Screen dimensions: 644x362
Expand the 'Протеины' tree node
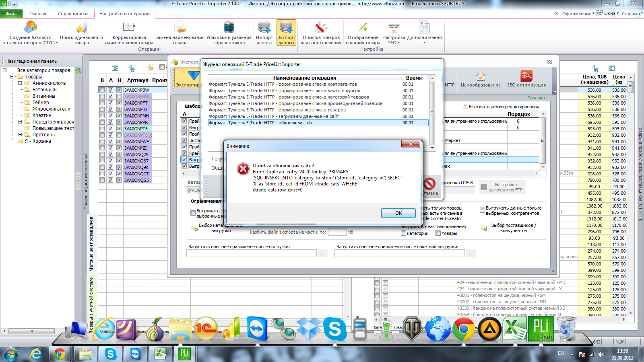20,135
